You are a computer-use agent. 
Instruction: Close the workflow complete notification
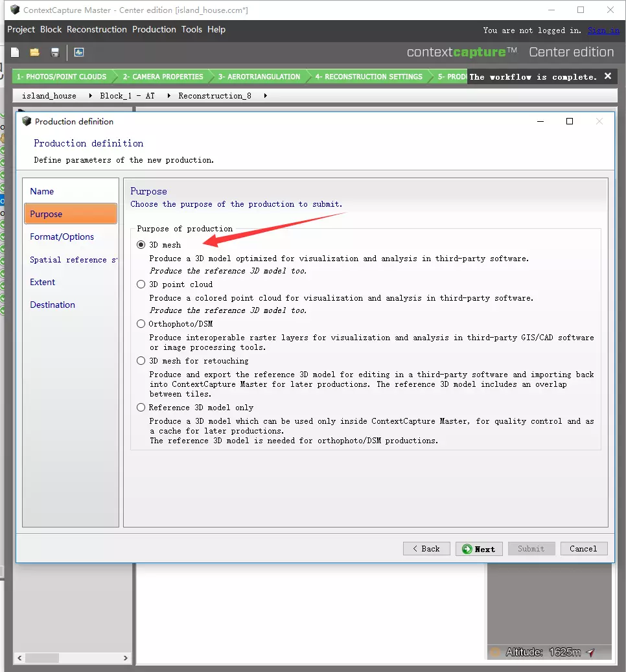point(608,76)
